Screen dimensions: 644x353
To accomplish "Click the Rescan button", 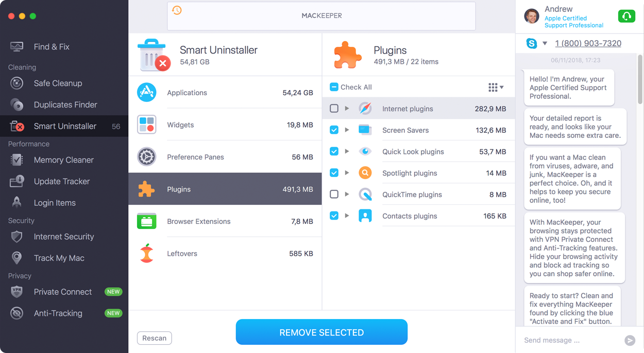I will [x=155, y=338].
